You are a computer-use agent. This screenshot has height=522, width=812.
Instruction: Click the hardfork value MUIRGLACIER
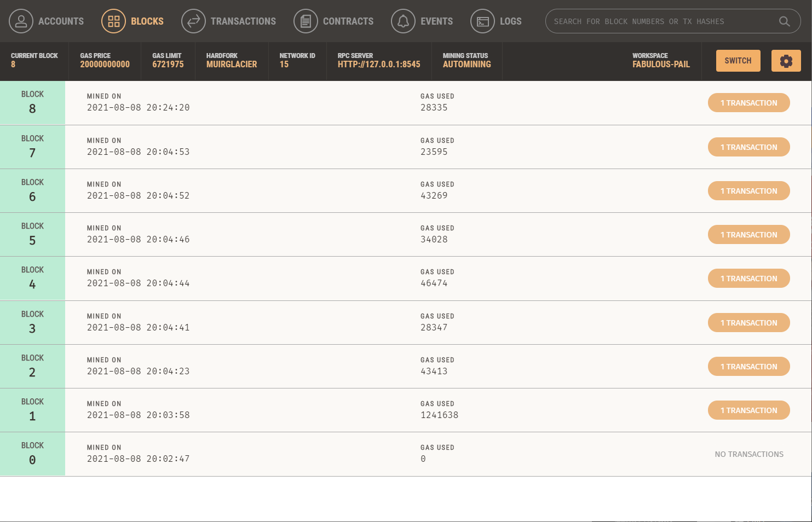(232, 65)
